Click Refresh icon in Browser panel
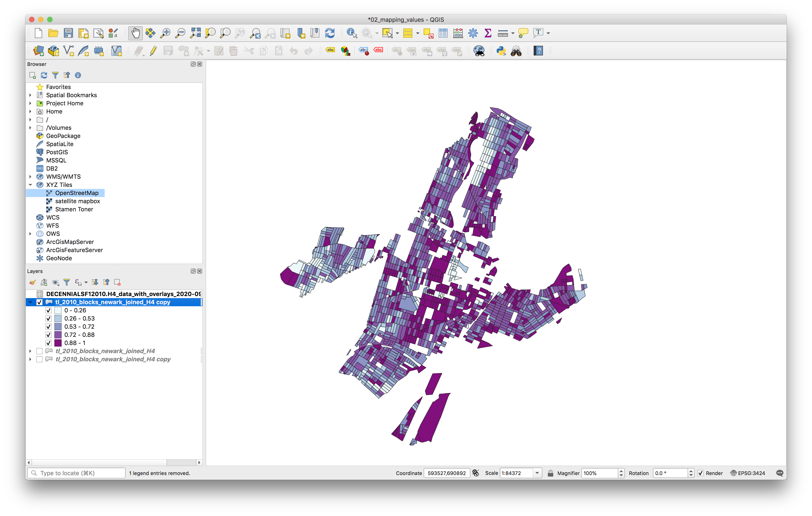The width and height of the screenshot is (812, 516). tap(44, 75)
